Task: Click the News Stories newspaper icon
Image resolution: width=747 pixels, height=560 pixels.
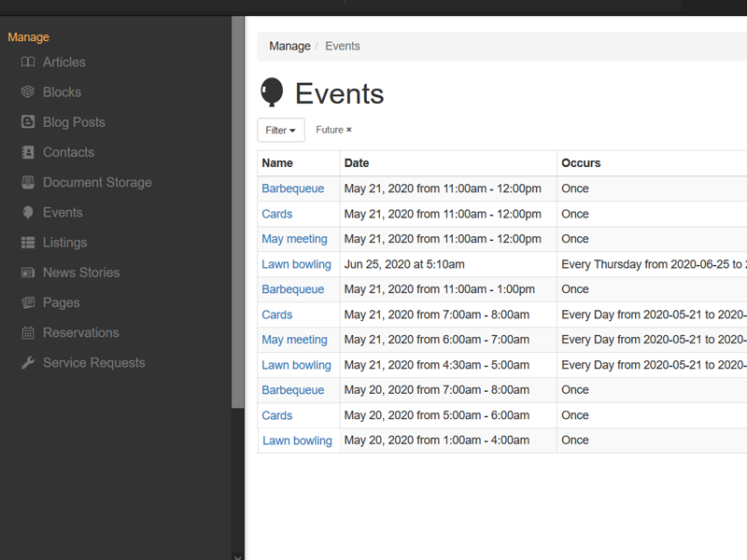Action: (28, 273)
